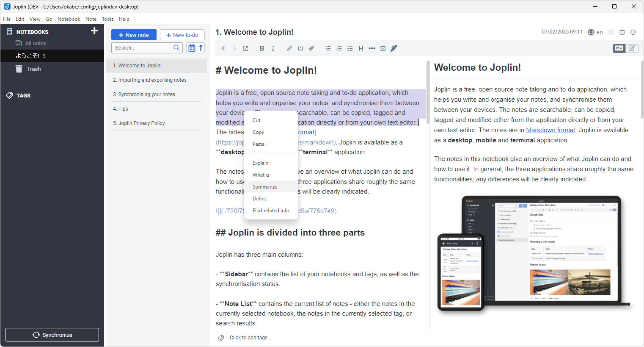Toggle the Markdown/Rich Text editor switch
The height and width of the screenshot is (347, 644).
pos(625,48)
